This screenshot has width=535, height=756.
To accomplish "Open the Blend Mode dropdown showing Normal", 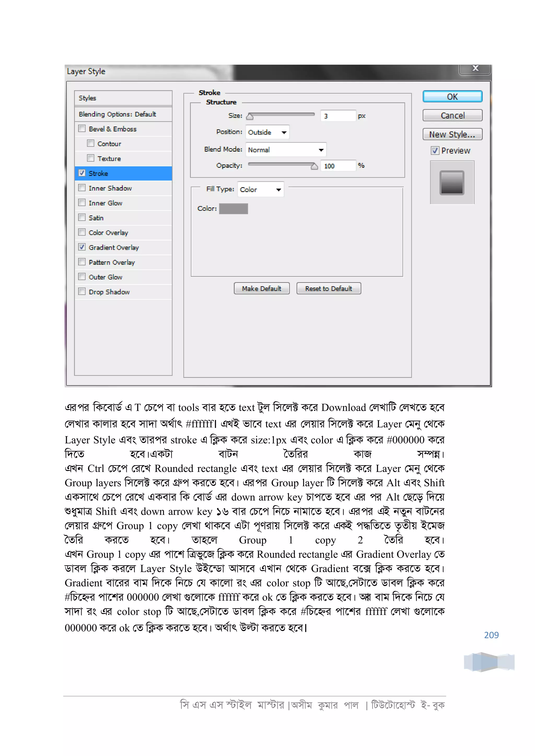I will (286, 150).
